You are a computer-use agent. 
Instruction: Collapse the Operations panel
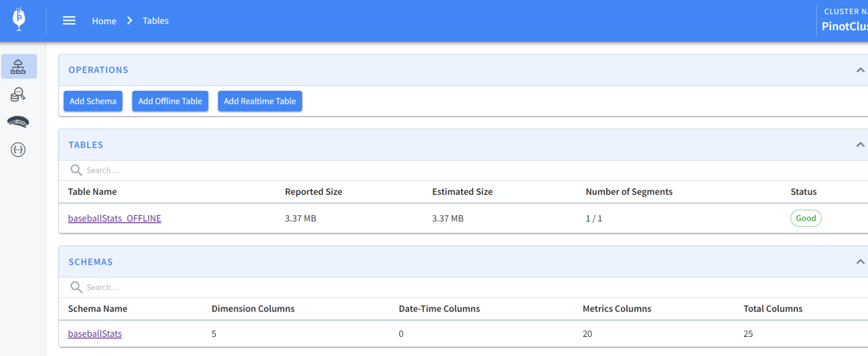(860, 70)
